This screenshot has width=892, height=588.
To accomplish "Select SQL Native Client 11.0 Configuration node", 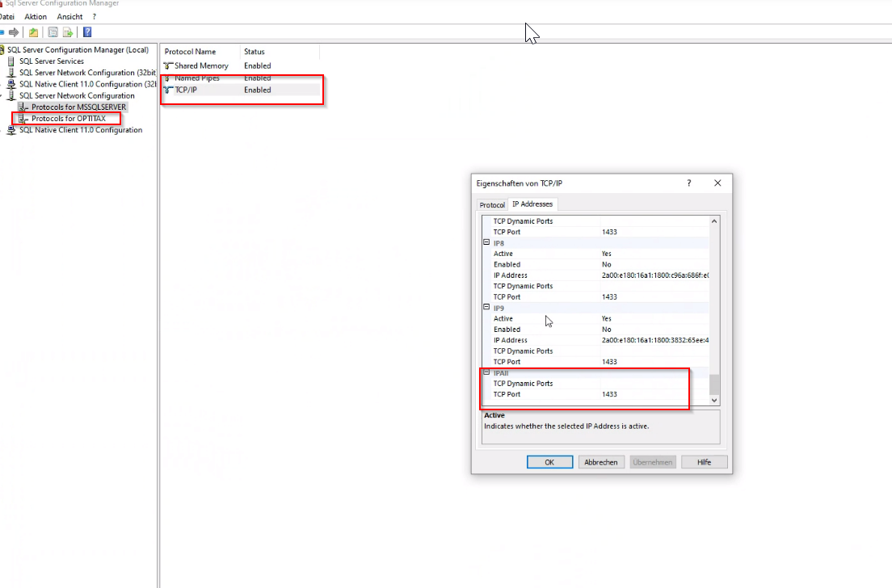I will pyautogui.click(x=80, y=130).
